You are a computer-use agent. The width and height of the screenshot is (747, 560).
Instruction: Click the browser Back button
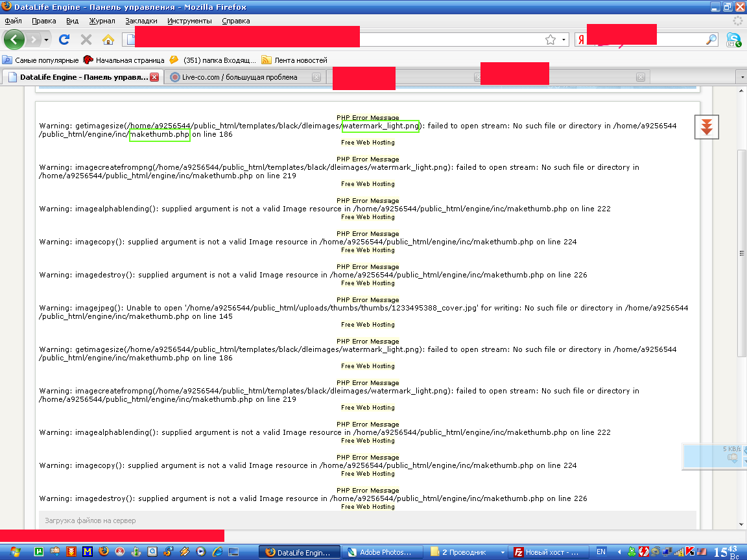pos(14,40)
